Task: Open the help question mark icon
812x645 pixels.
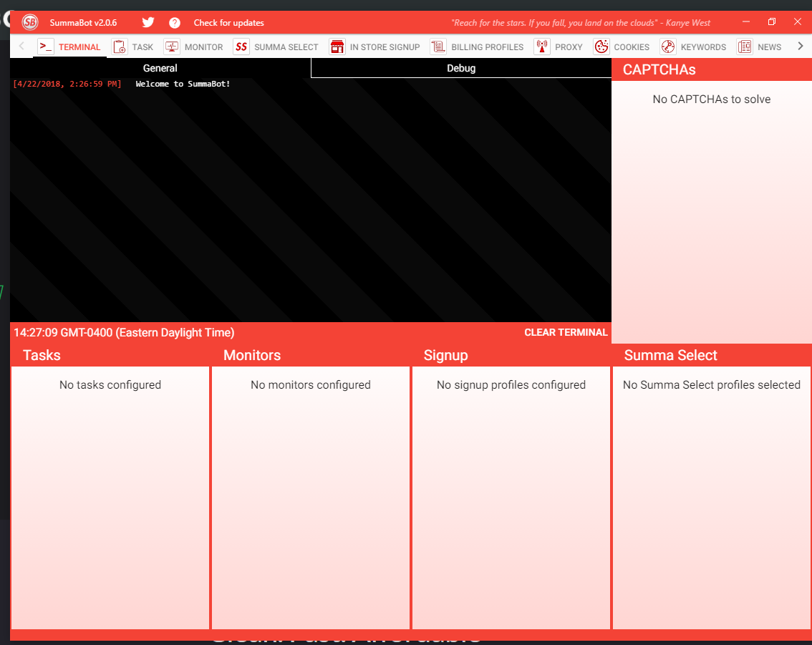Action: pyautogui.click(x=175, y=23)
